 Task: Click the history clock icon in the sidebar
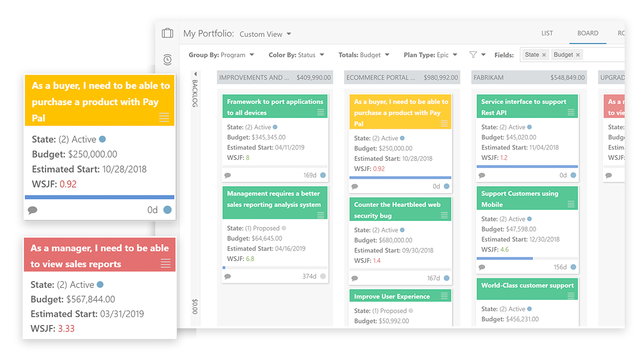[x=167, y=60]
